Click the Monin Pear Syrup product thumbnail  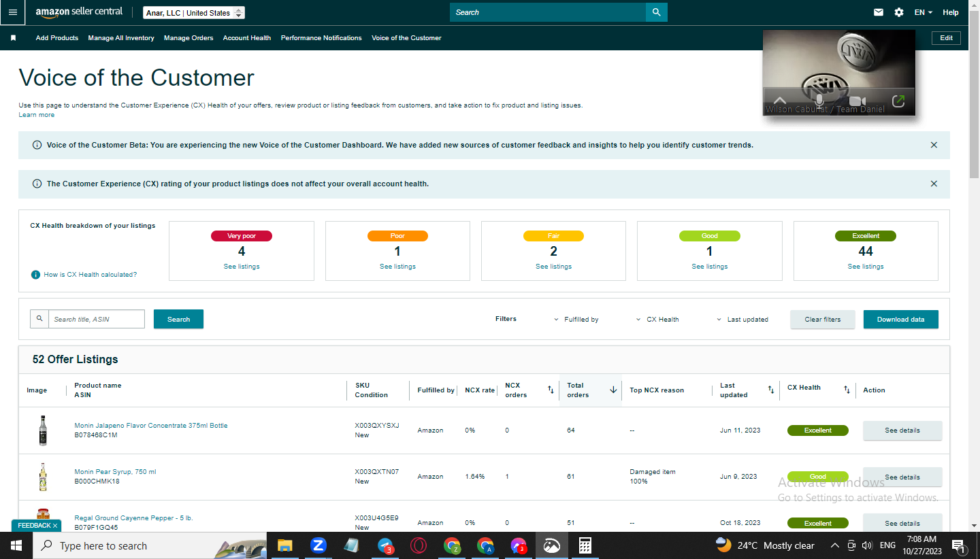pyautogui.click(x=43, y=477)
